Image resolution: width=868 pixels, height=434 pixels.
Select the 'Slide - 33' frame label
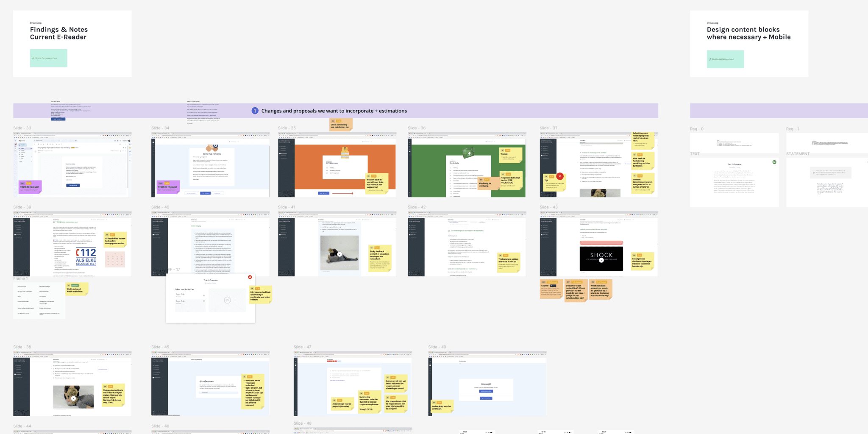[x=22, y=128]
